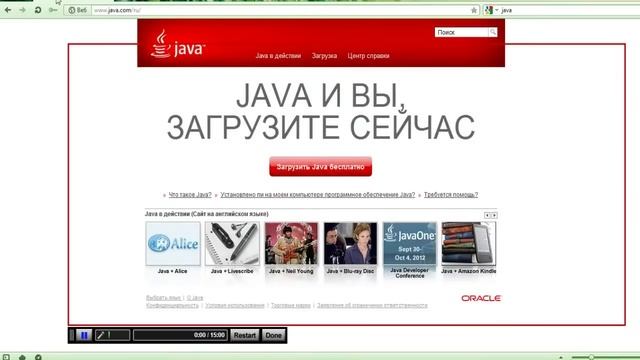This screenshot has width=640, height=360.
Task: Show next carousel items with right arrow
Action: click(494, 215)
